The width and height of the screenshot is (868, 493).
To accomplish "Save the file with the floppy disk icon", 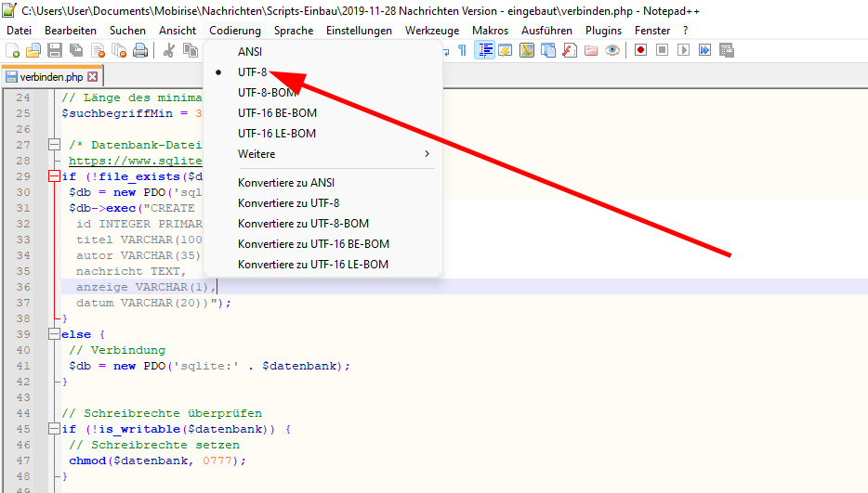I will pyautogui.click(x=54, y=50).
